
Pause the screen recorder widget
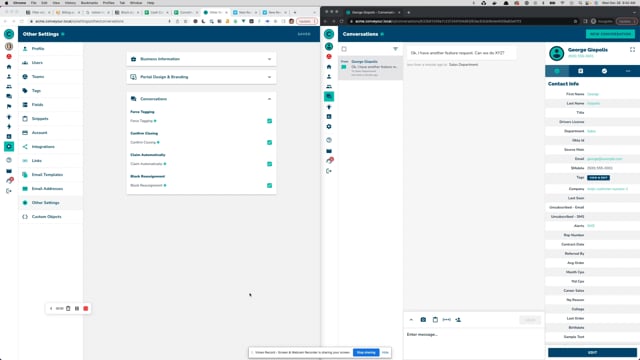(77, 309)
